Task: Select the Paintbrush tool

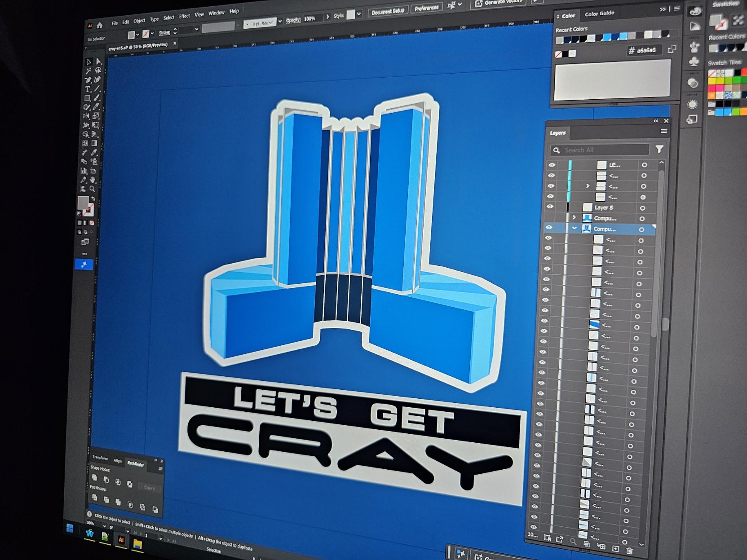Action: coord(97,97)
